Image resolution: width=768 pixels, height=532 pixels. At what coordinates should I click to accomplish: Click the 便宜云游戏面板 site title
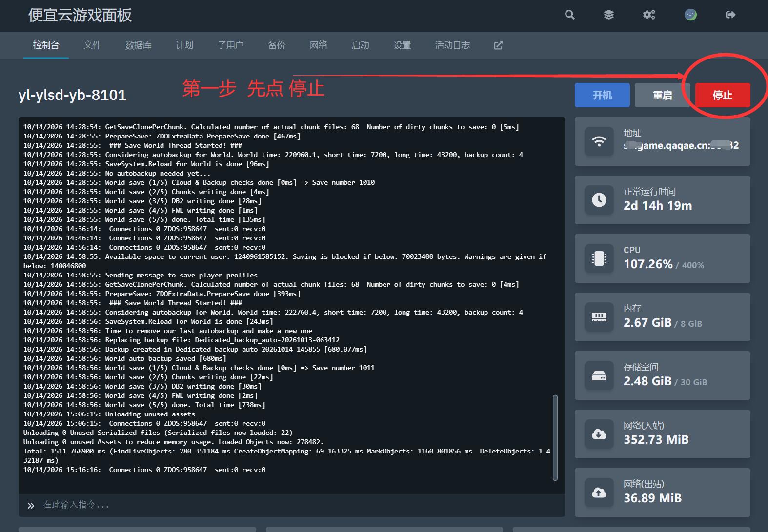pyautogui.click(x=80, y=15)
